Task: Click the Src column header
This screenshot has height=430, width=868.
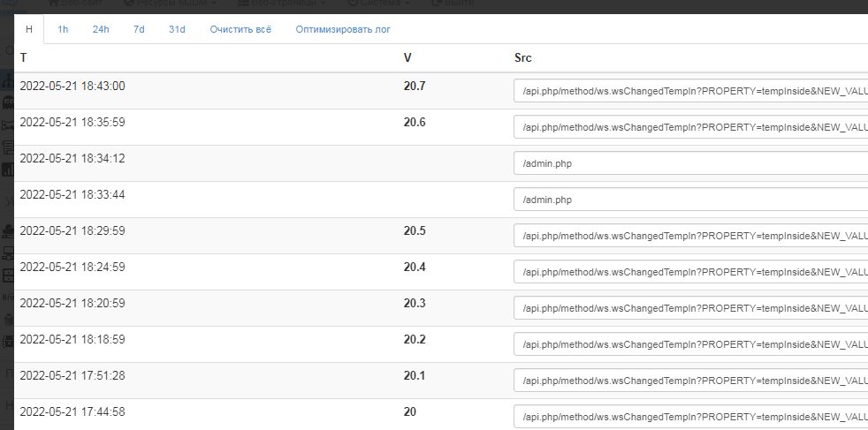Action: pyautogui.click(x=523, y=57)
